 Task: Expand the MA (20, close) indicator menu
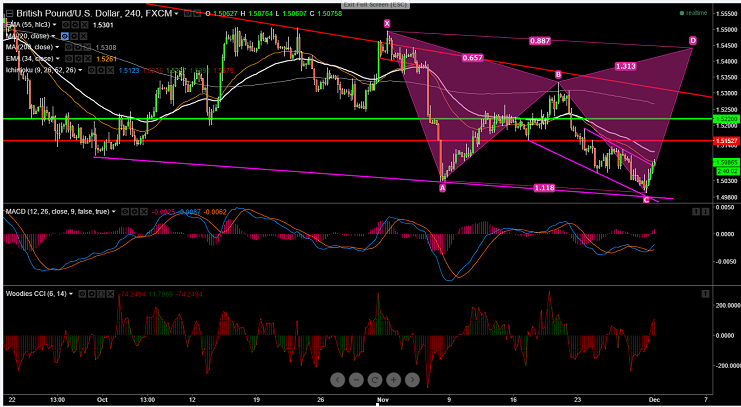click(x=53, y=36)
